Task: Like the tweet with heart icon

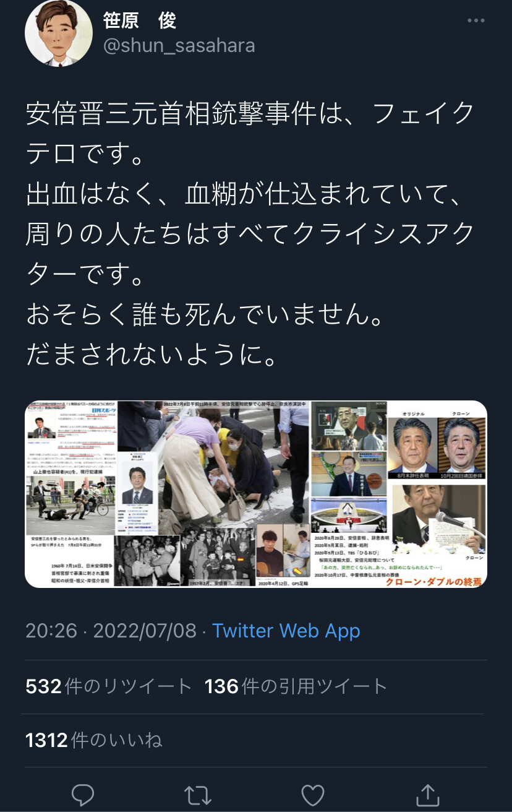Action: 313,794
